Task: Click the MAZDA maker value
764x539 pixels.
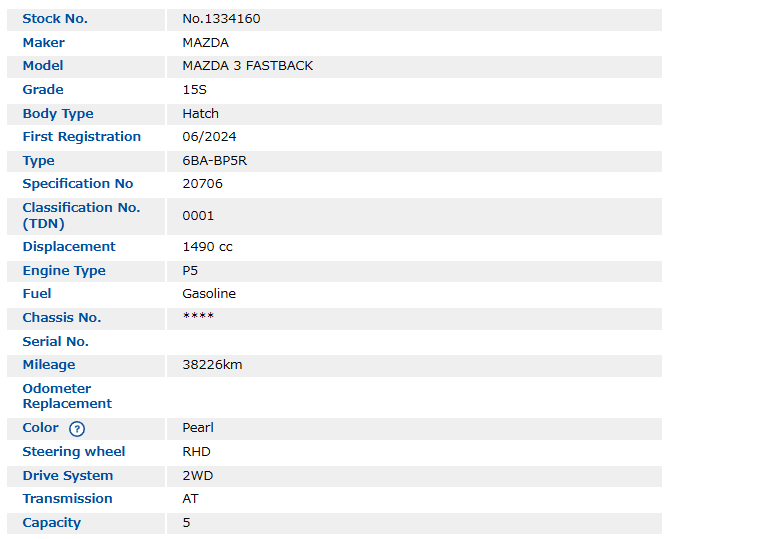Action: pyautogui.click(x=205, y=43)
